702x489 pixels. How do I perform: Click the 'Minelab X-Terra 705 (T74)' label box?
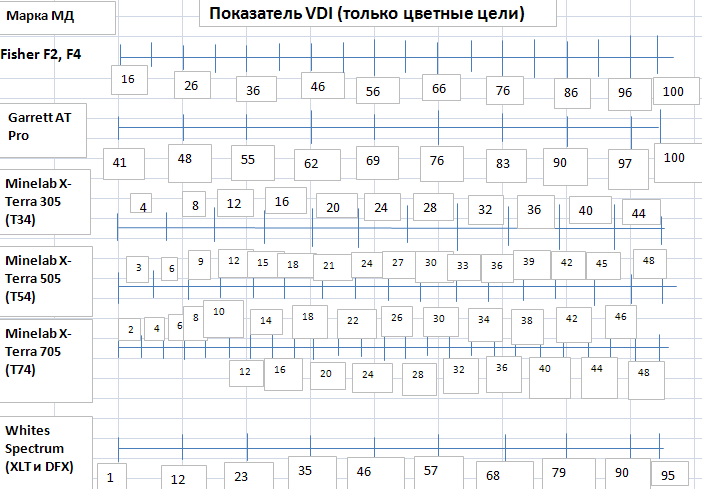[x=46, y=360]
